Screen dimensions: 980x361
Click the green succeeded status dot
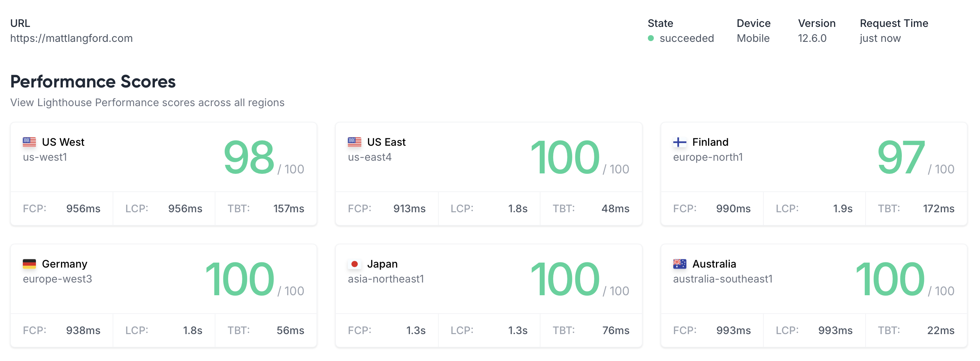650,38
